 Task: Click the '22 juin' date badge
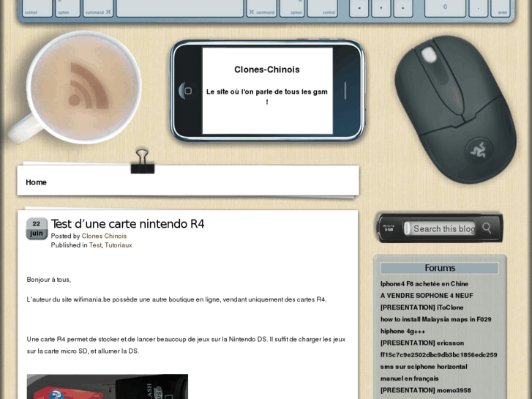coord(37,228)
